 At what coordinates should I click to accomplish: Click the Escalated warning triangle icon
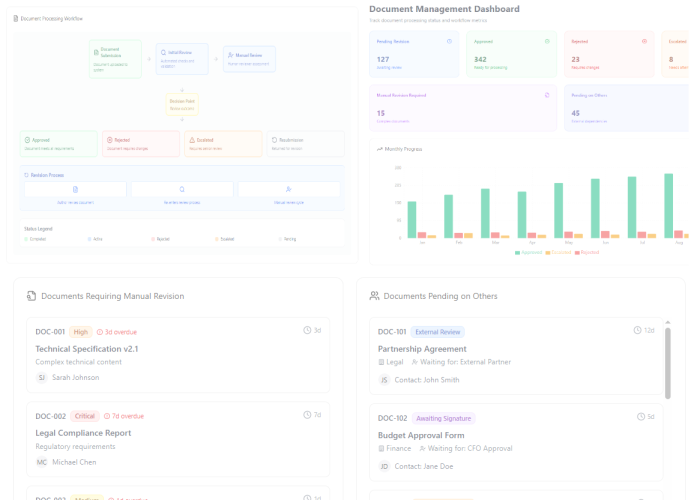191,140
